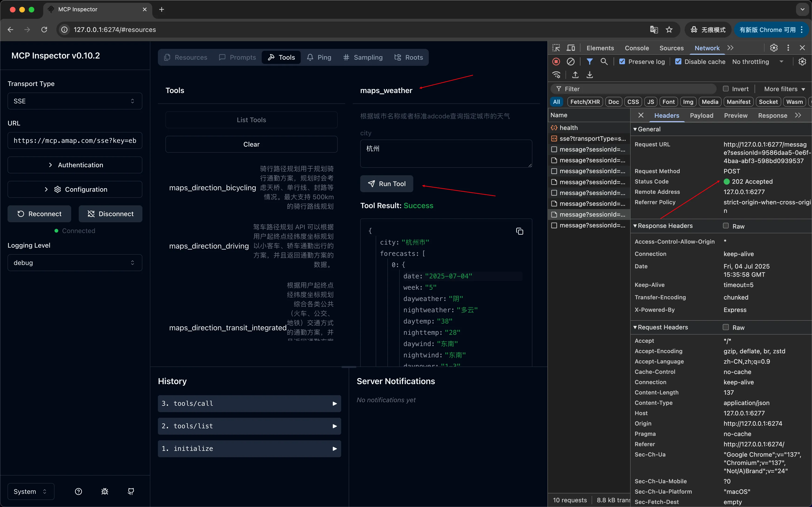Click the help question mark icon in sidebar
812x507 pixels.
coord(78,491)
